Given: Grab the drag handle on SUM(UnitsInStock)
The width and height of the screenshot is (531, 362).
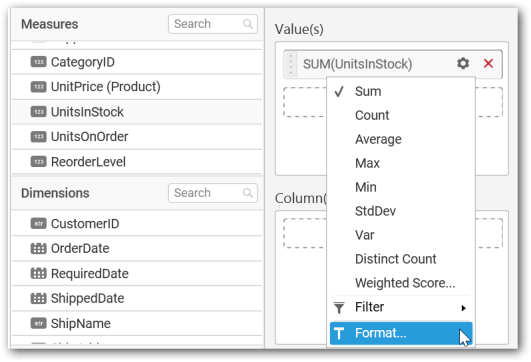Looking at the screenshot, I should [291, 64].
